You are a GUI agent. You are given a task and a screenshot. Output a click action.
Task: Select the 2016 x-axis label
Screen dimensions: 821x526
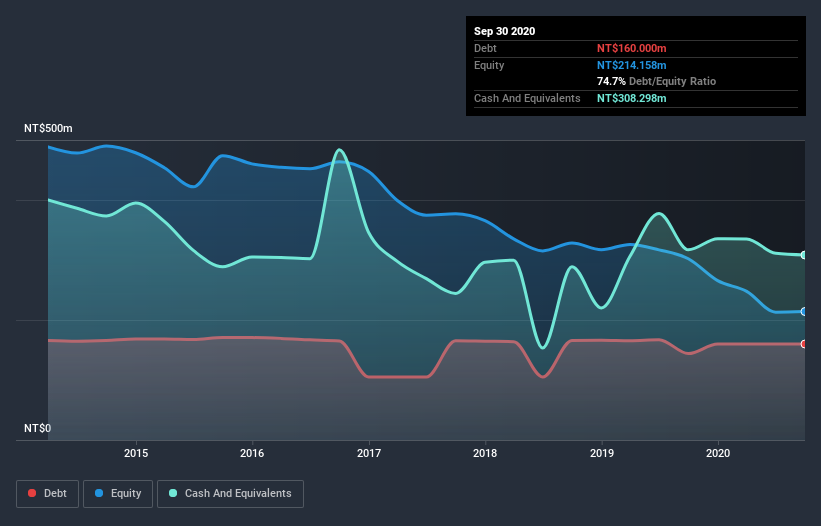[x=252, y=453]
